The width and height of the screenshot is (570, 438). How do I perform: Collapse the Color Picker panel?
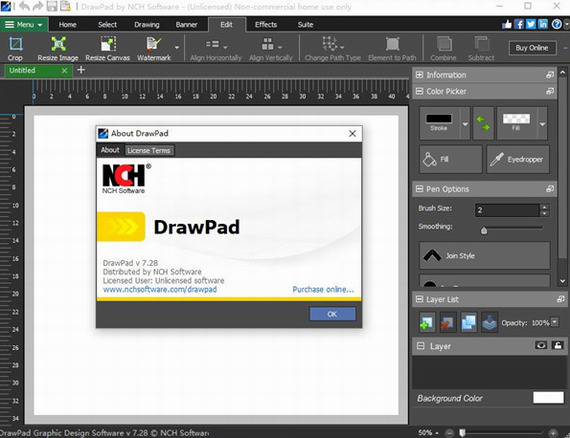420,91
